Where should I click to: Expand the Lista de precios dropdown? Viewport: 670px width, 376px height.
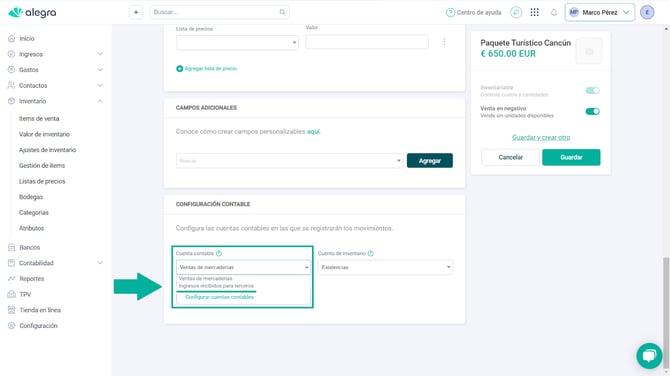tap(237, 42)
